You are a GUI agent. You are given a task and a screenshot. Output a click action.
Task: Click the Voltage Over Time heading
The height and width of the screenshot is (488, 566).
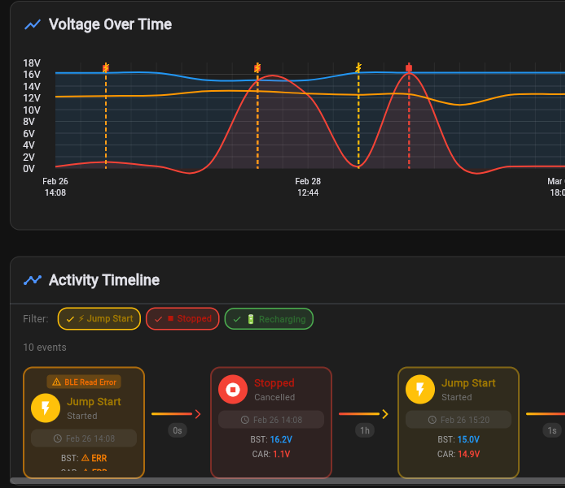[110, 25]
